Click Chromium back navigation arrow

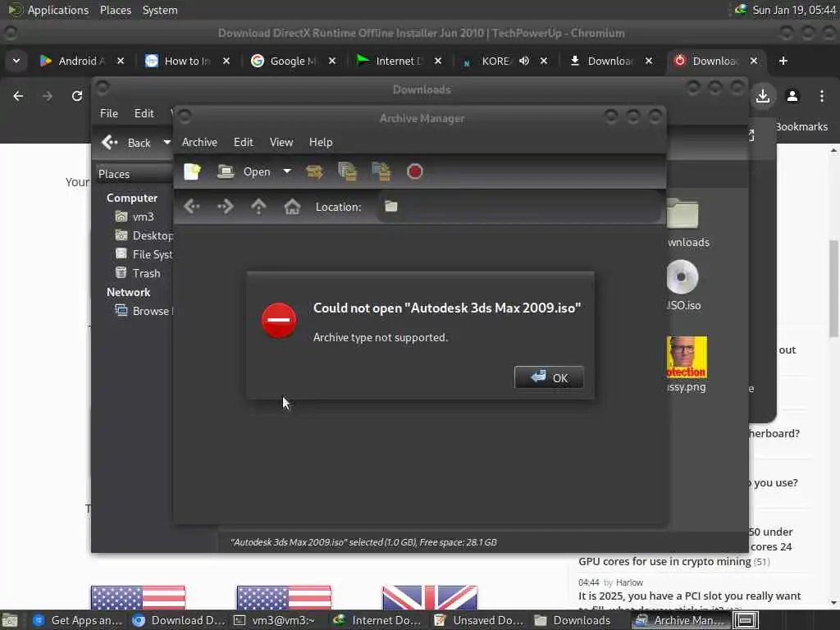18,96
